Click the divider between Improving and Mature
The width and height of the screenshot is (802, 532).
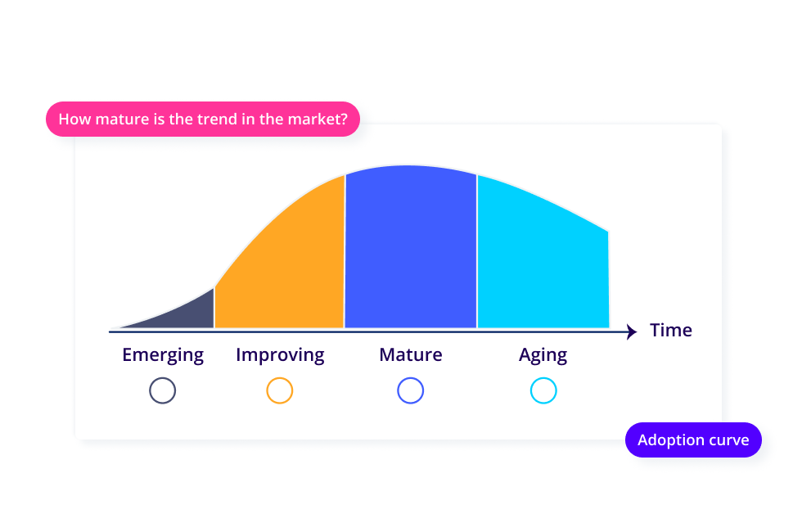coord(345,251)
